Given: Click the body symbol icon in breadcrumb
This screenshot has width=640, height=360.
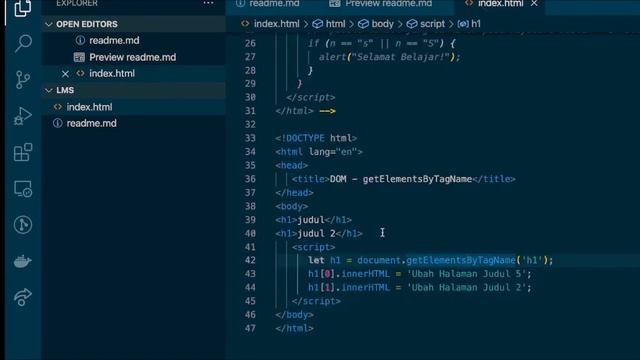Looking at the screenshot, I should (363, 24).
